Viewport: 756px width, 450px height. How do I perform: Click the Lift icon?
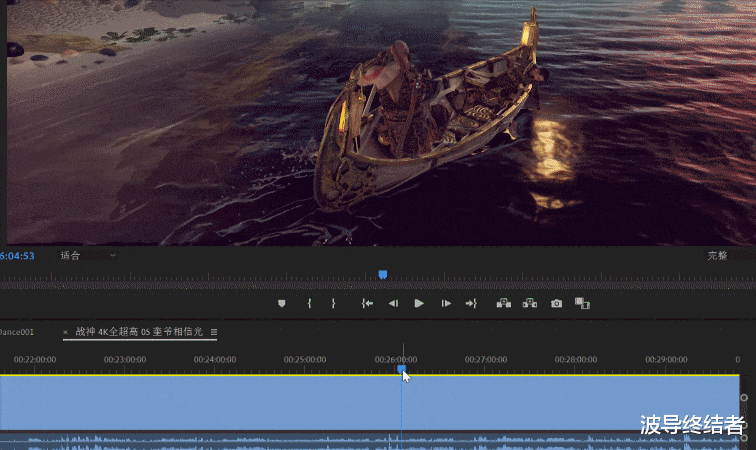[504, 303]
